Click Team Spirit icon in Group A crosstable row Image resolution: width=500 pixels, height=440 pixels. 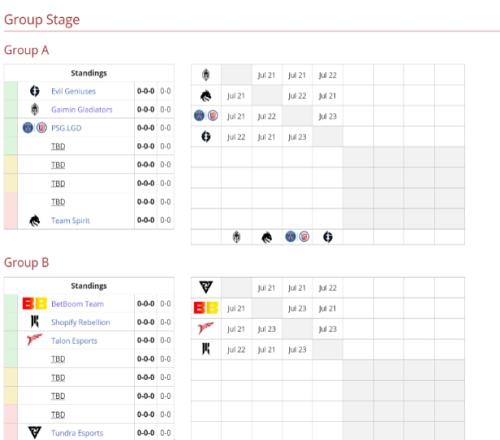206,96
